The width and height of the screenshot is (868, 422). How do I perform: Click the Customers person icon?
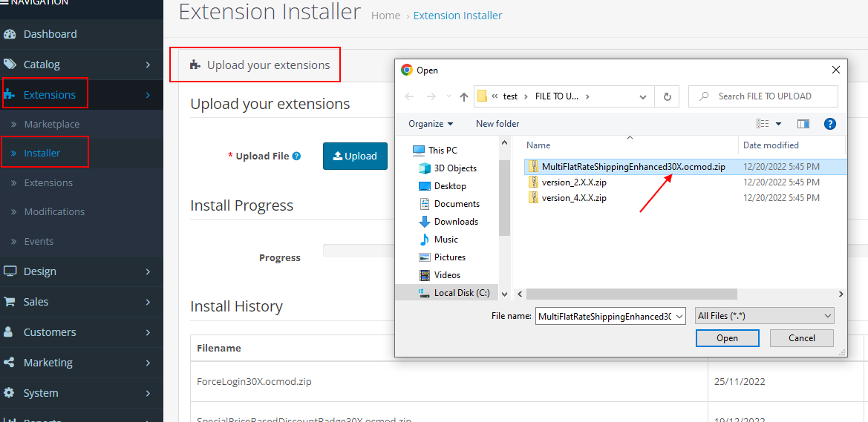[9, 332]
